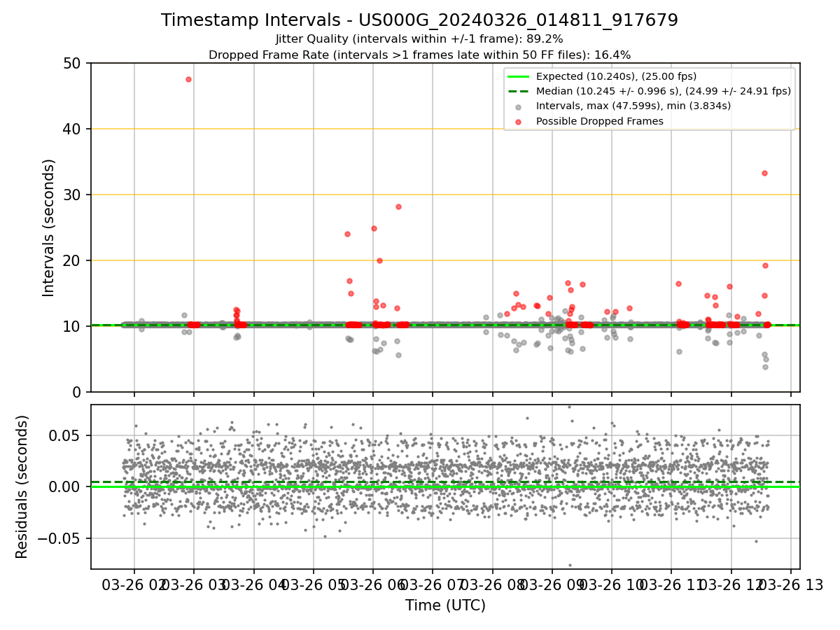Click the 'Residuals (seconds)' y-axis label
This screenshot has height=630, width=840.
tap(22, 486)
